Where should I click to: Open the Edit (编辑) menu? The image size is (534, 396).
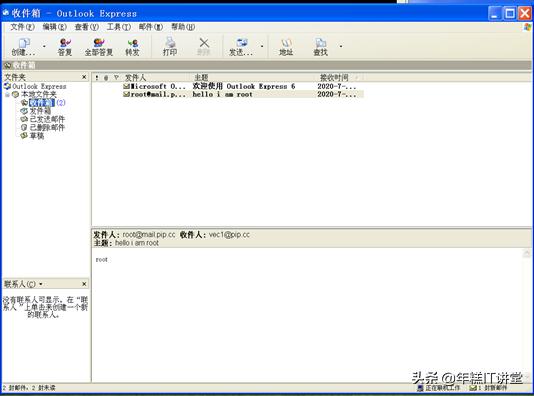coord(54,27)
